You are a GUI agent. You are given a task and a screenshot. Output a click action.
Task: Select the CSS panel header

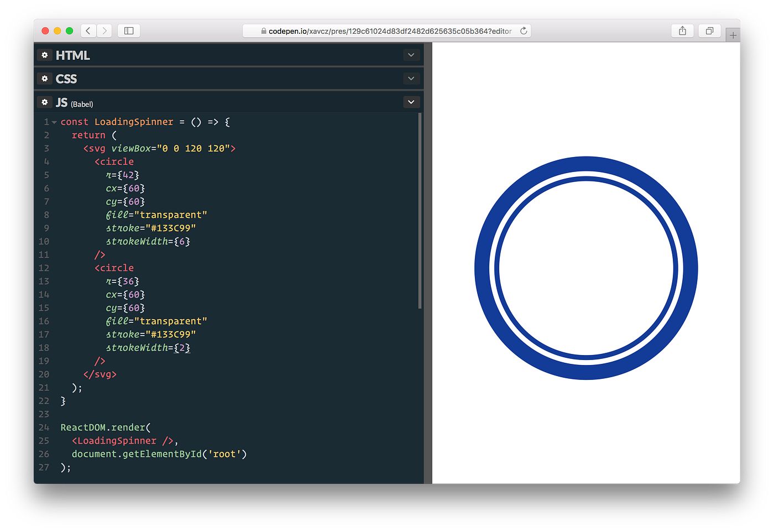(66, 79)
